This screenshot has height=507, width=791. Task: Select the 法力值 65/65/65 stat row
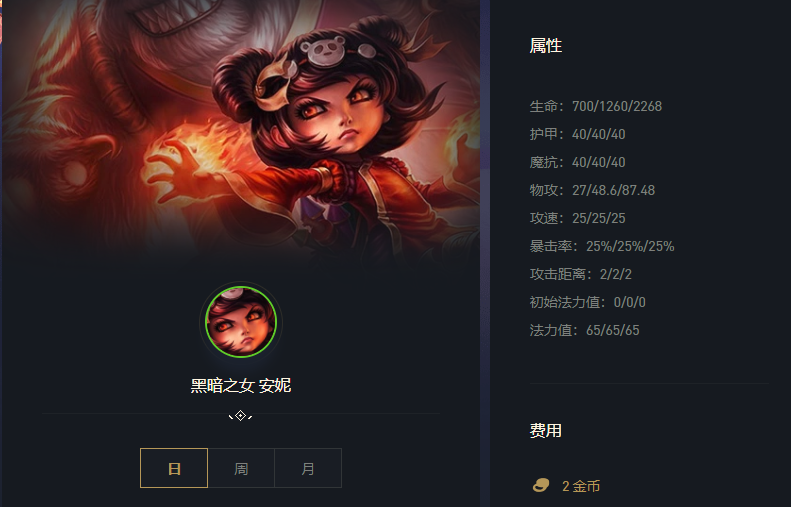pyautogui.click(x=585, y=330)
